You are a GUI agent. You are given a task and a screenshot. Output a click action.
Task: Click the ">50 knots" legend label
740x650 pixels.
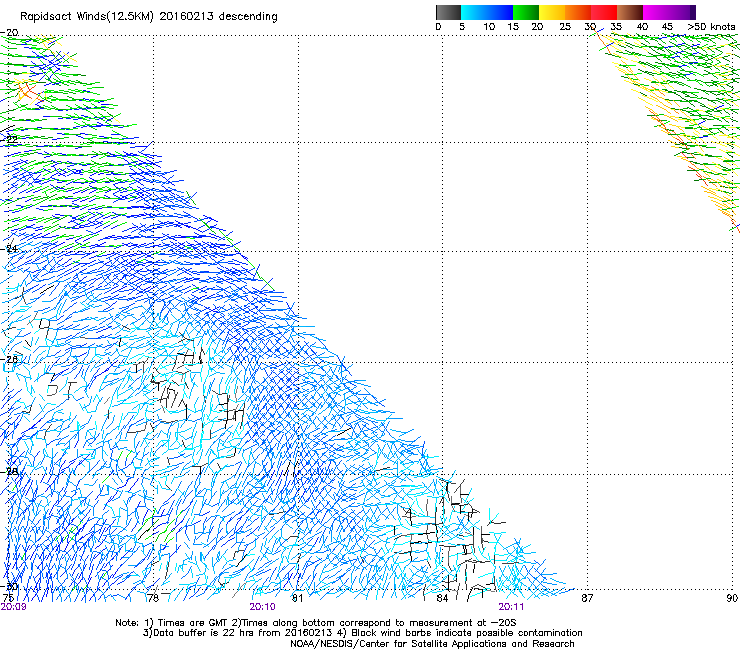[711, 27]
